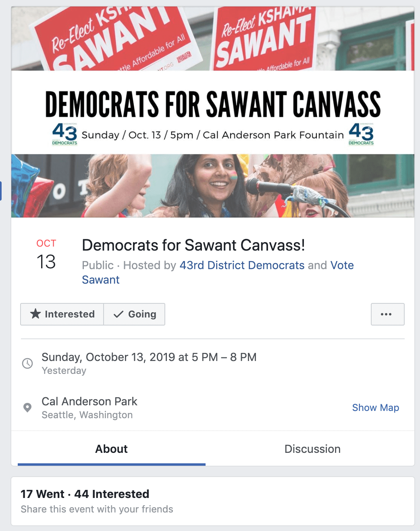The image size is (420, 531).
Task: Open the event cover photo banner
Action: point(213,112)
